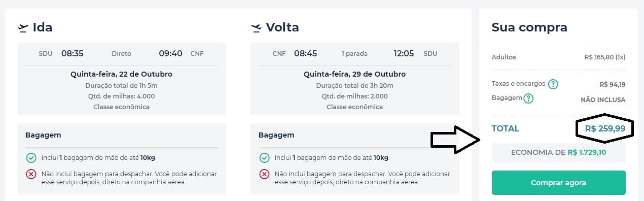The width and height of the screenshot is (644, 201).
Task: Click the Volta return plane icon
Action: [257, 27]
